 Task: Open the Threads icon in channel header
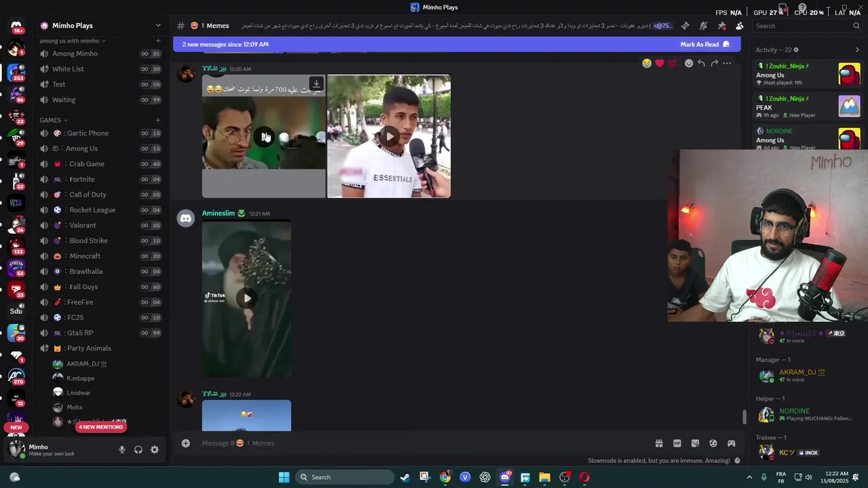tap(685, 26)
